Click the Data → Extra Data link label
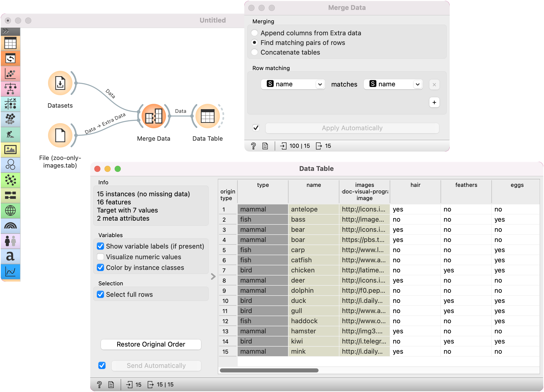 click(x=105, y=123)
